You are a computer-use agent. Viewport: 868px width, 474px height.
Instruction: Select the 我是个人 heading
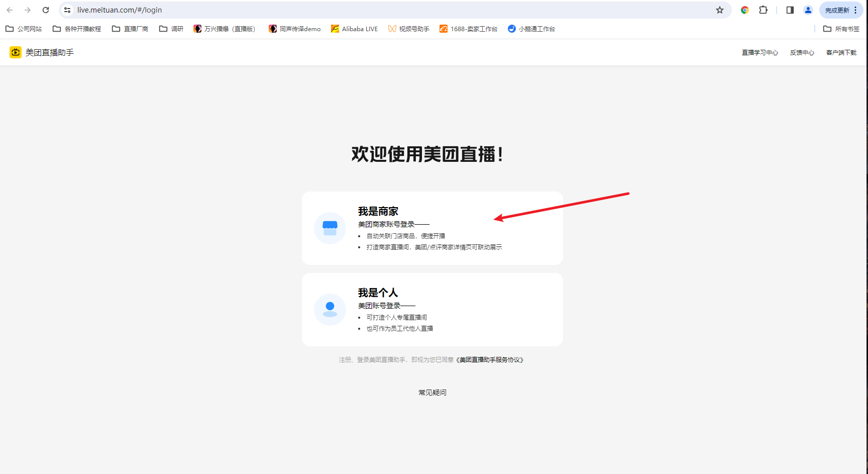tap(378, 293)
